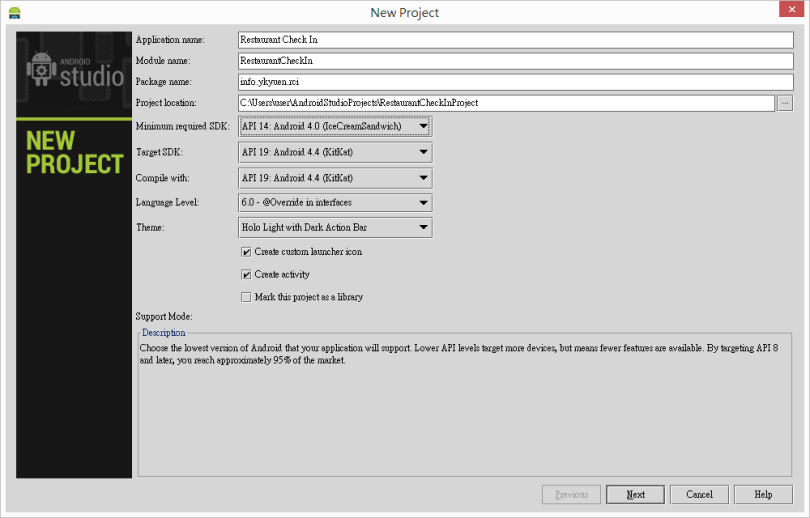Click the Project location path field
810x518 pixels.
(505, 103)
